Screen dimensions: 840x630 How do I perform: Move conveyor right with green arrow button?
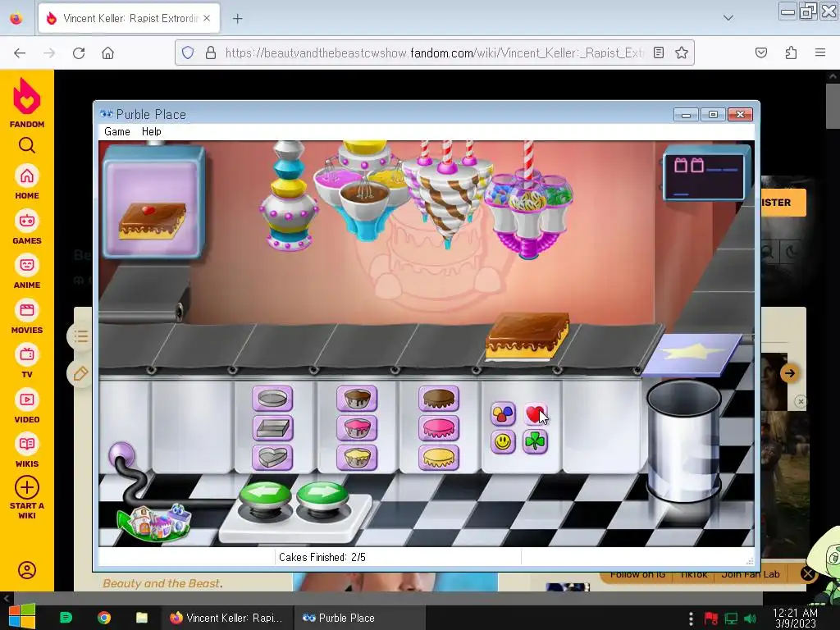point(322,495)
